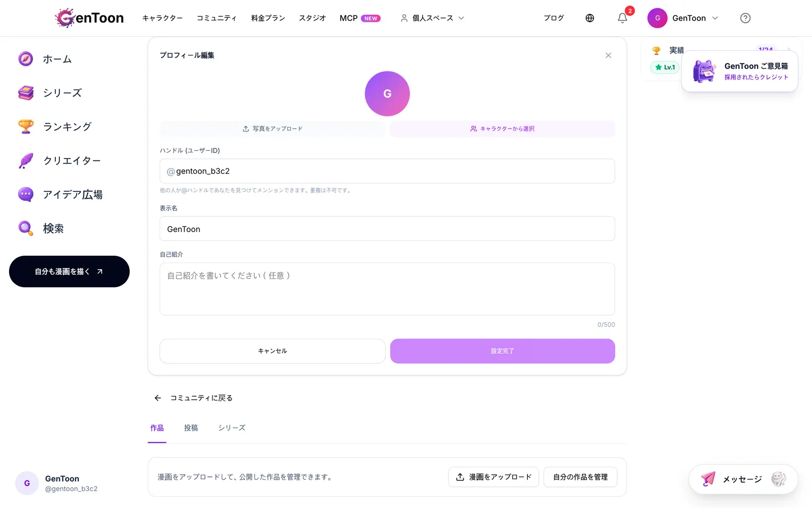
Task: Click 自分も漫画を描く button
Action: (69, 271)
